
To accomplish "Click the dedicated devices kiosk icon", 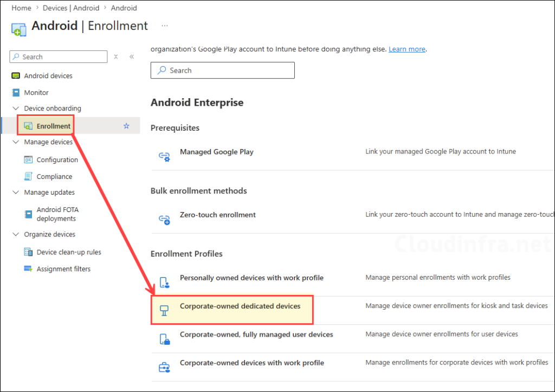I will click(164, 311).
